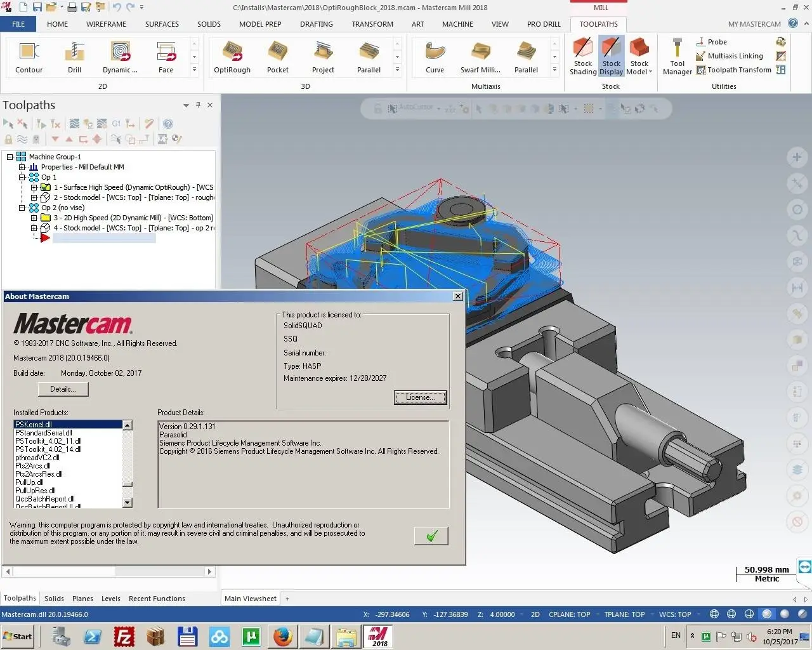Select the Multiaxis Parallel toolpath
The height and width of the screenshot is (650, 812).
pos(526,58)
